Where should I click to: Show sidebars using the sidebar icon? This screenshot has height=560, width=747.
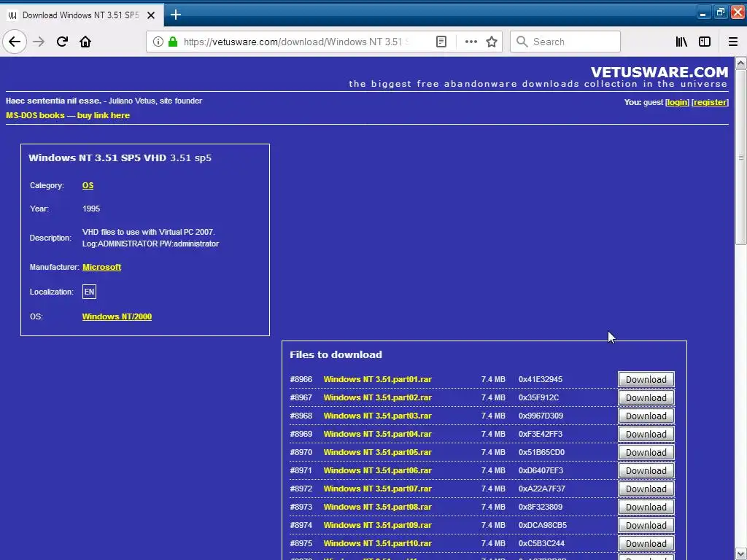tap(705, 42)
